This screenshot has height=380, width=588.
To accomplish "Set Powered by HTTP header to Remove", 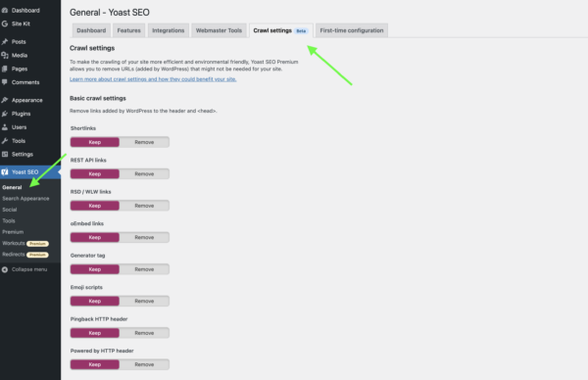I will [144, 364].
